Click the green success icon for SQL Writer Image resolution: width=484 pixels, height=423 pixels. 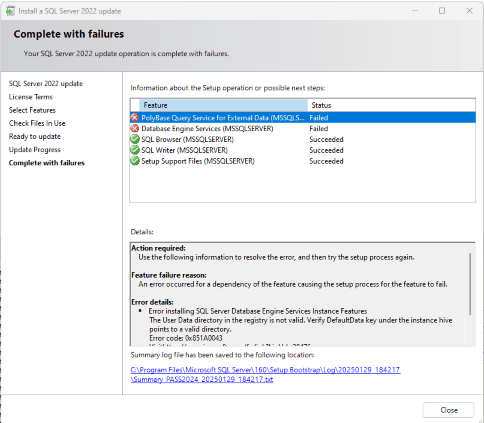pos(135,150)
